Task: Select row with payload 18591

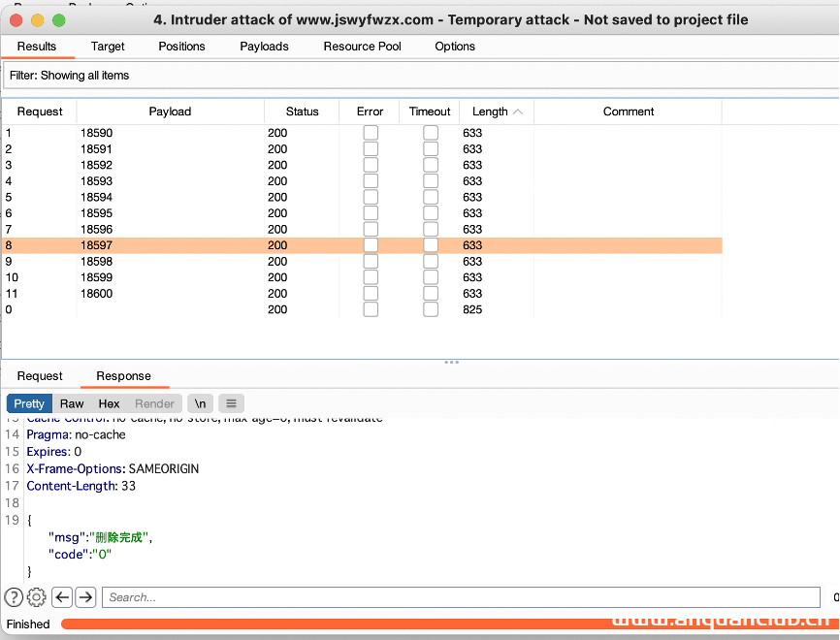Action: tap(362, 148)
